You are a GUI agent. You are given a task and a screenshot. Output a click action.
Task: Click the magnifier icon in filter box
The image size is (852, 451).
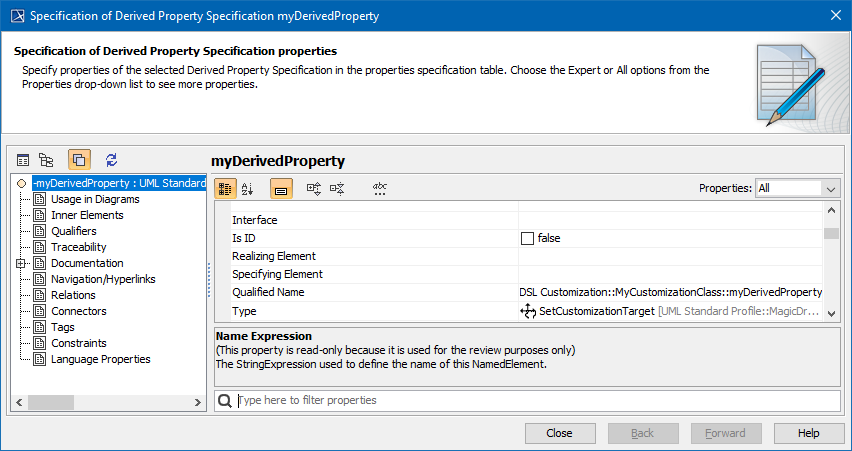click(x=226, y=400)
